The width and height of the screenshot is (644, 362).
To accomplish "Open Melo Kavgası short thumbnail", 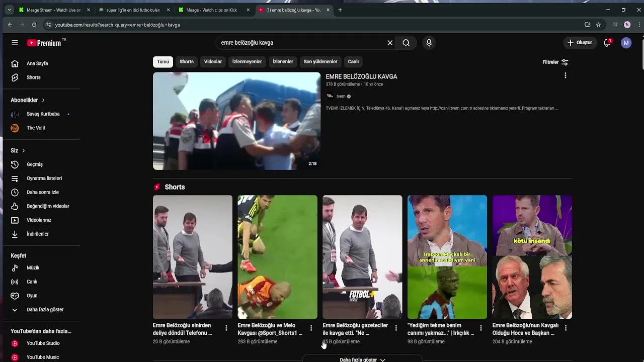I will click(x=277, y=257).
